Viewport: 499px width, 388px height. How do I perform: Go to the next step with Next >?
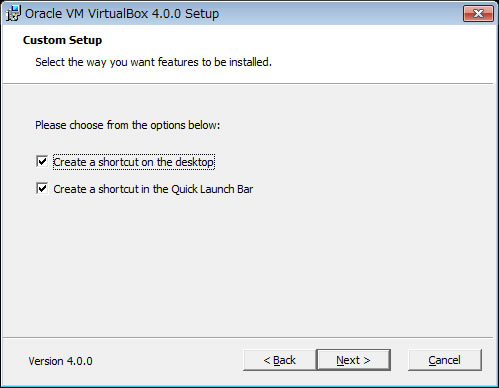353,360
